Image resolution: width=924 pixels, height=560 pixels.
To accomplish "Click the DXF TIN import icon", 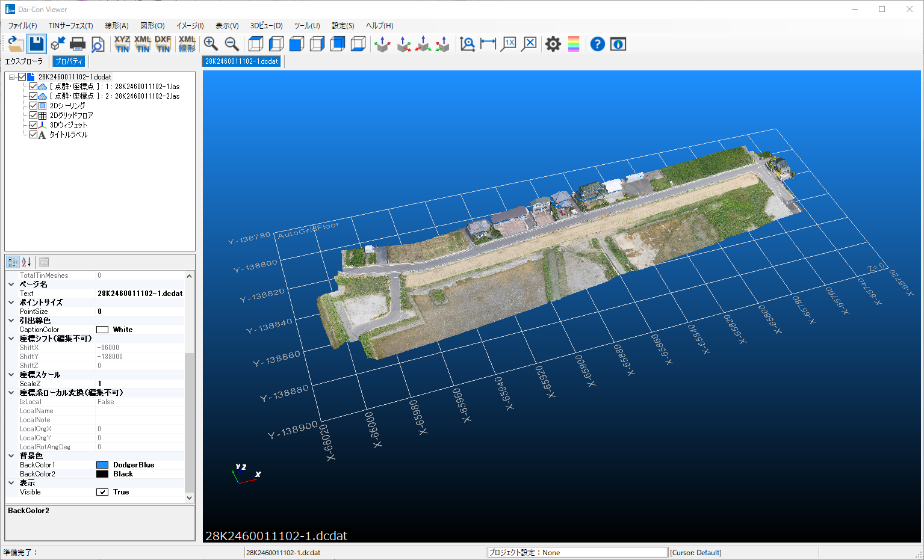I will 163,44.
